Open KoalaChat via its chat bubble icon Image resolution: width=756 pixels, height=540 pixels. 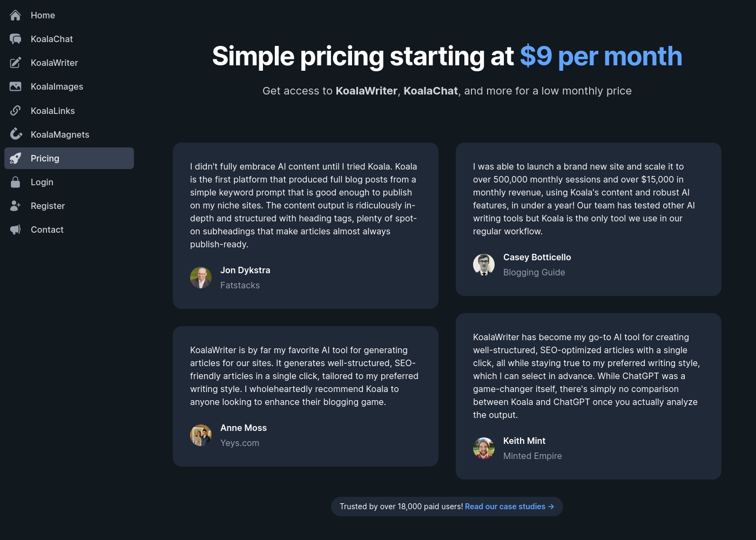pyautogui.click(x=16, y=39)
